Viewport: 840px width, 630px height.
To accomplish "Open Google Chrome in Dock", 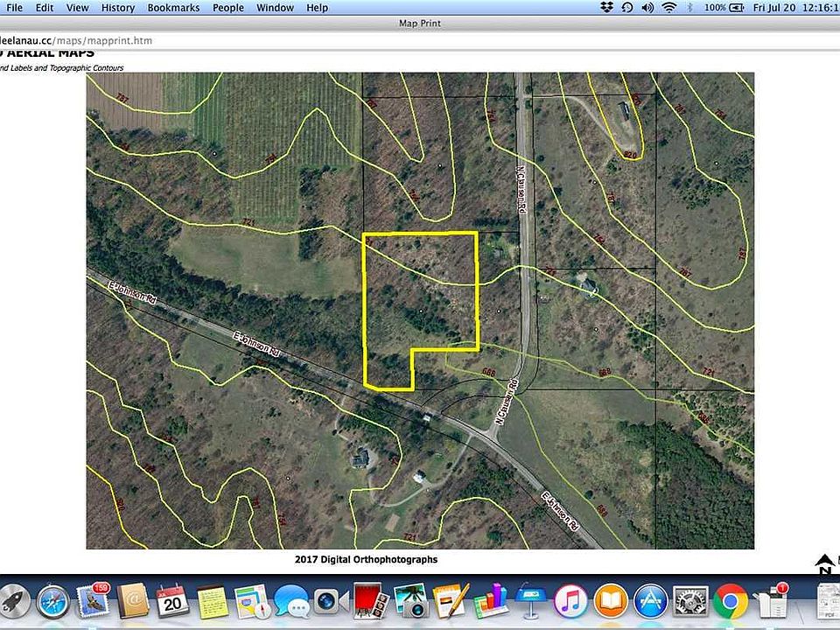I will pyautogui.click(x=730, y=602).
